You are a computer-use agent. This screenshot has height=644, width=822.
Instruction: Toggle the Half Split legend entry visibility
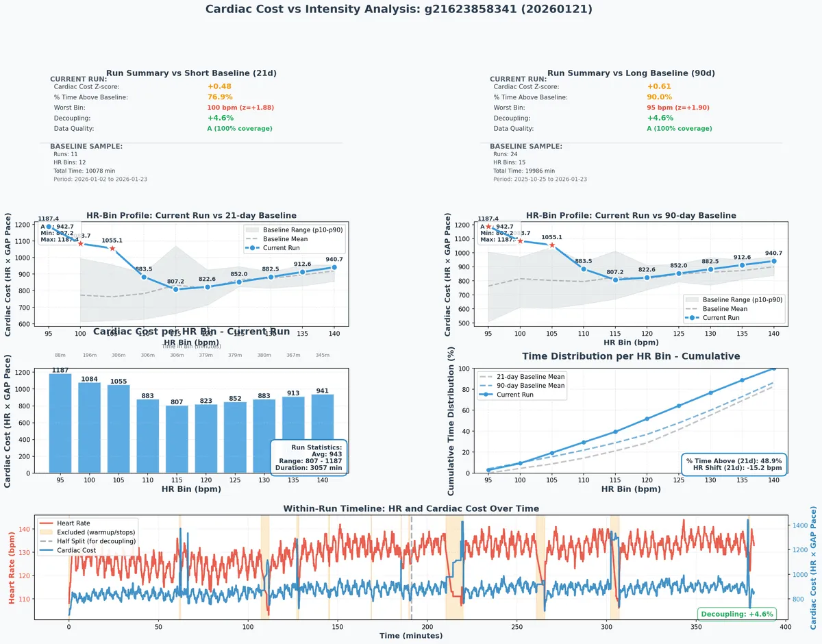click(x=46, y=539)
